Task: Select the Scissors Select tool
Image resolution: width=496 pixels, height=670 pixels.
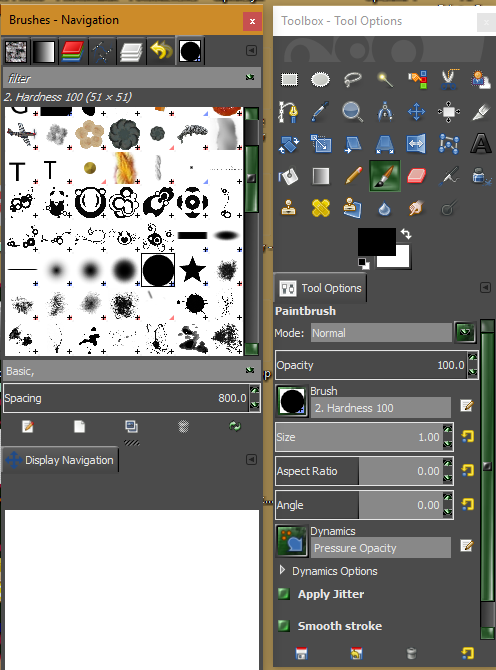Action: (449, 79)
